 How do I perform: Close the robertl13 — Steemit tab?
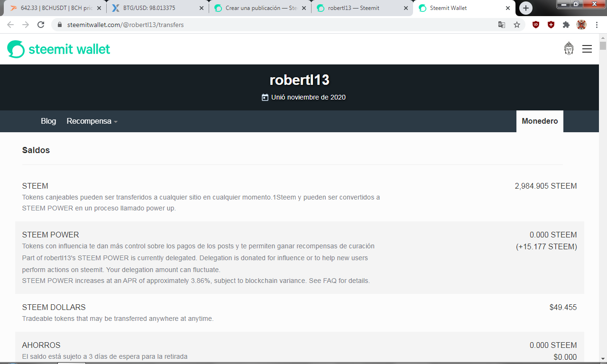[406, 8]
